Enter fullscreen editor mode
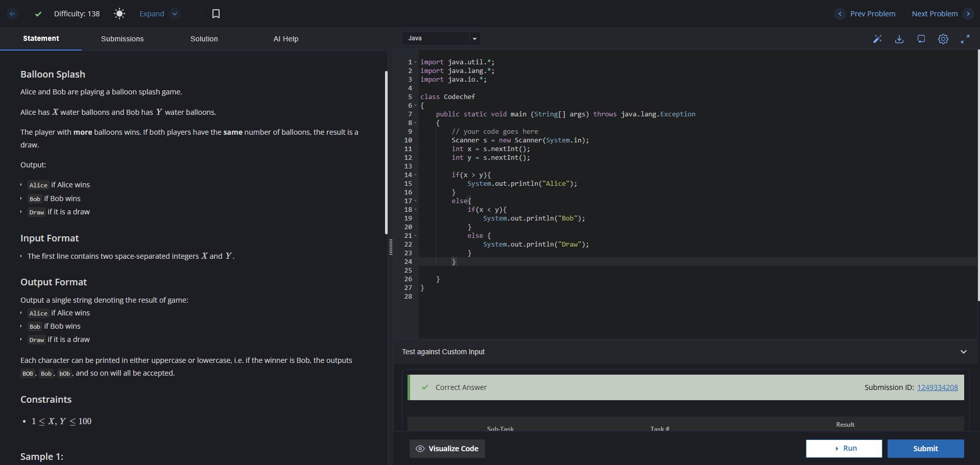Screen dimensions: 980x465 pyautogui.click(x=965, y=39)
